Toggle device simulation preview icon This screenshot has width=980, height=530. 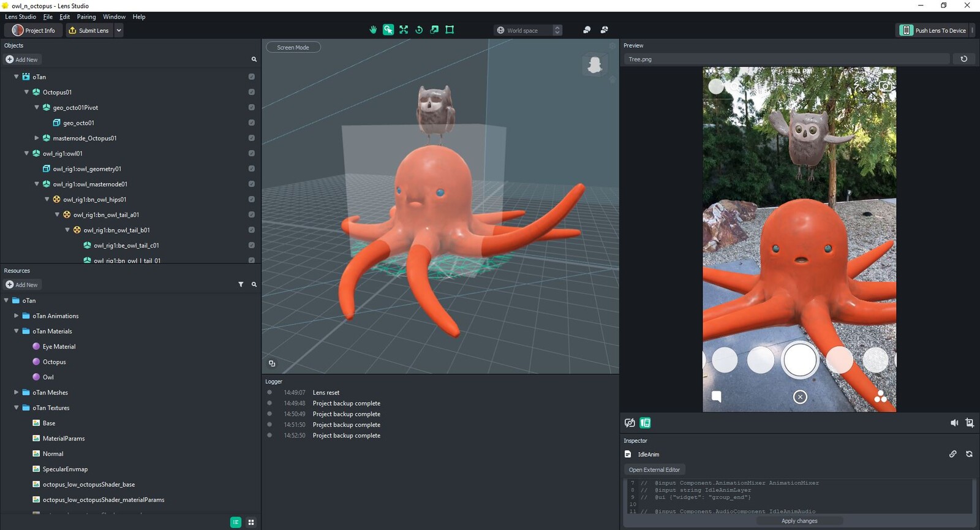click(x=645, y=423)
